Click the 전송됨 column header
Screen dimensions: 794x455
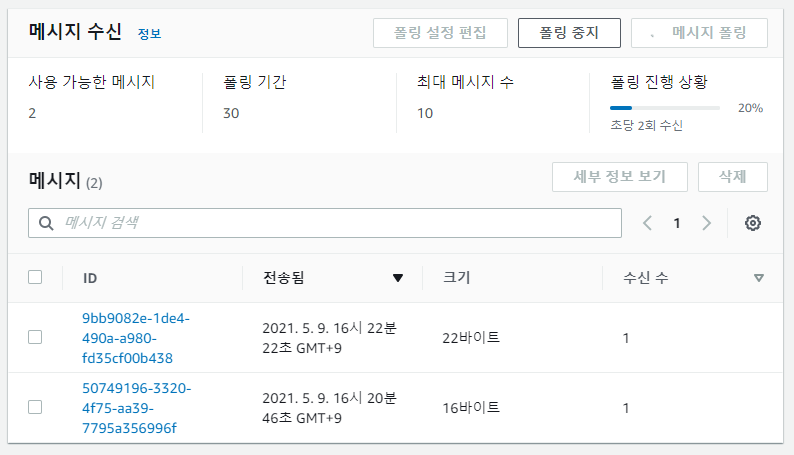[x=283, y=278]
